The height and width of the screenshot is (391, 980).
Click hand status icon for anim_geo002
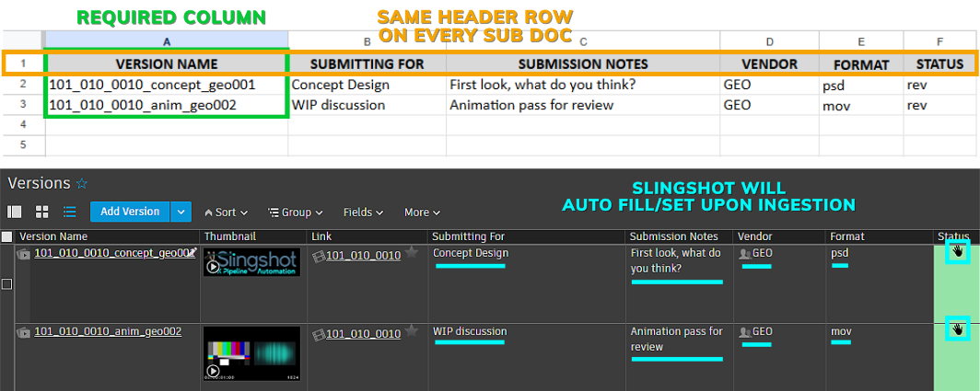click(x=957, y=328)
